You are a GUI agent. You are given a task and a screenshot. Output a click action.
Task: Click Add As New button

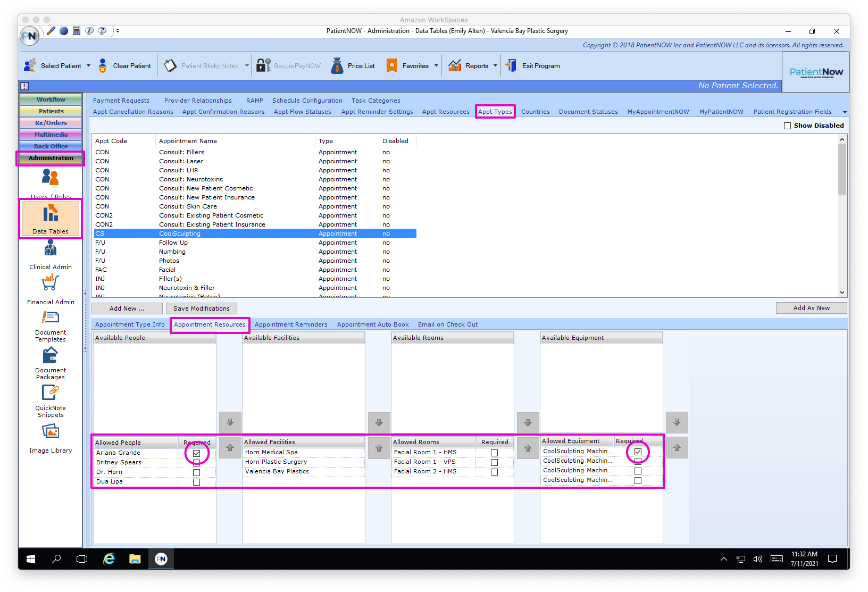tap(812, 308)
